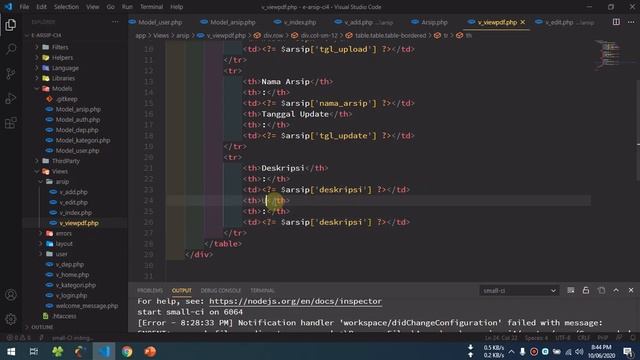Open the Manage gear icon
Image resolution: width=640 pixels, height=360 pixels.
coord(11,319)
